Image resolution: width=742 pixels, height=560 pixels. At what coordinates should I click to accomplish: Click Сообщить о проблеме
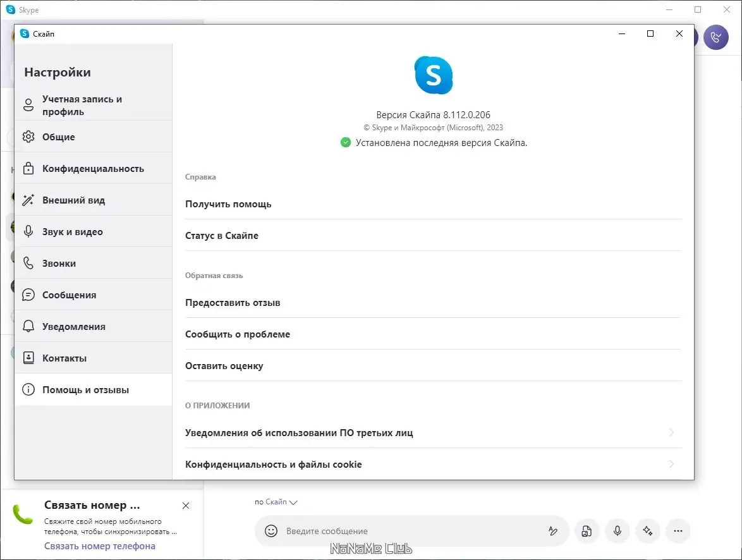click(434, 334)
